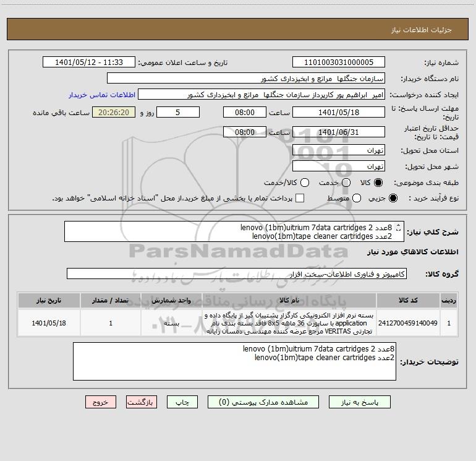This screenshot has height=461, width=476.
Task: Click the delivery province field تهران
Action: point(339,150)
